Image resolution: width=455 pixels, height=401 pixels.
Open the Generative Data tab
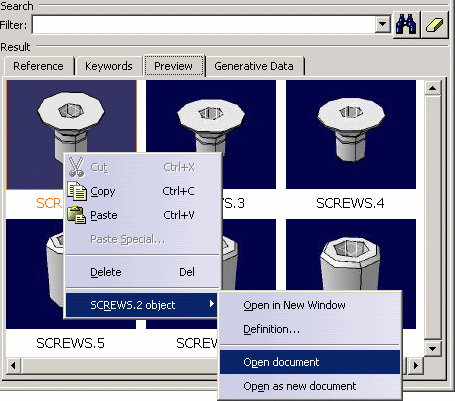254,66
